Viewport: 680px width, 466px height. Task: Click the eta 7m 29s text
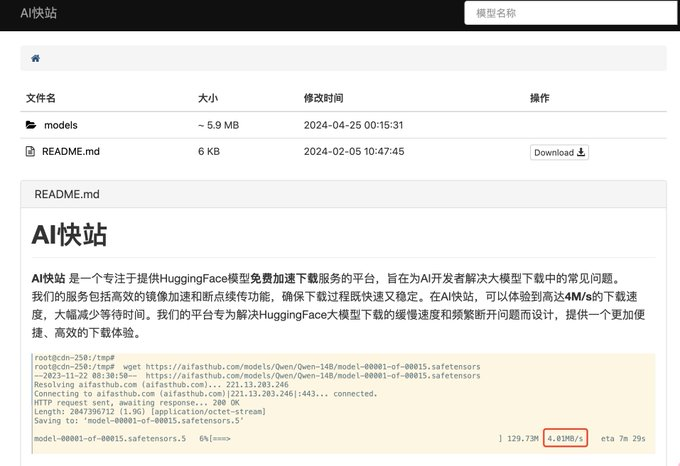[x=623, y=438]
